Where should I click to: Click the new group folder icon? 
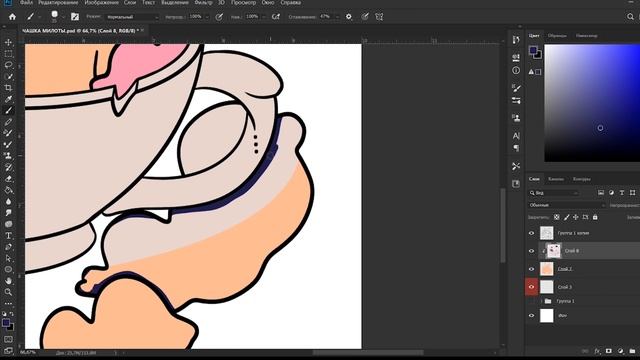point(632,351)
